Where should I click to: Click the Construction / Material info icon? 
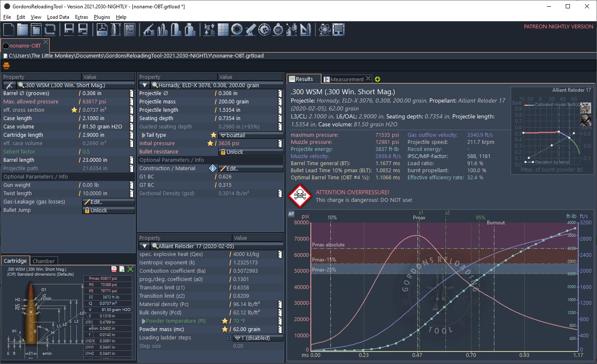pyautogui.click(x=212, y=168)
